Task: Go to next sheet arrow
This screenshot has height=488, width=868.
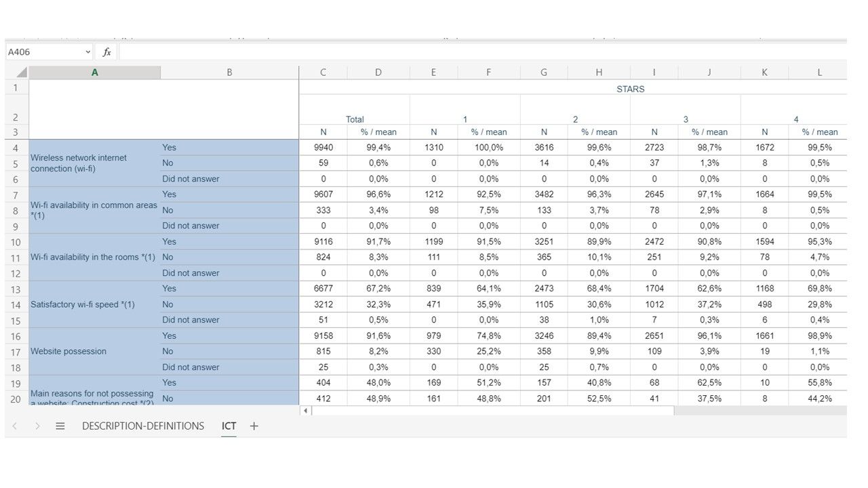Action: (37, 426)
